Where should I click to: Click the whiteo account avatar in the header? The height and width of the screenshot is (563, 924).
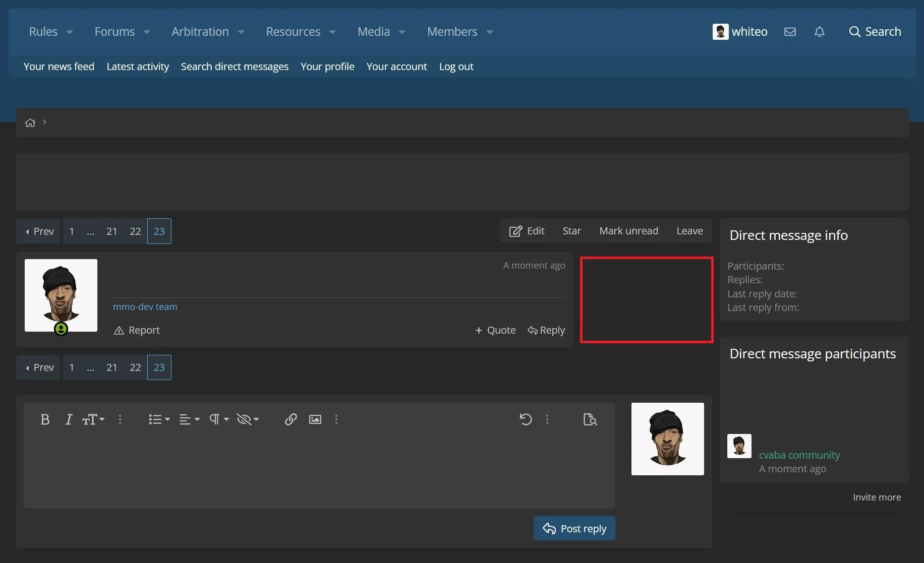720,32
